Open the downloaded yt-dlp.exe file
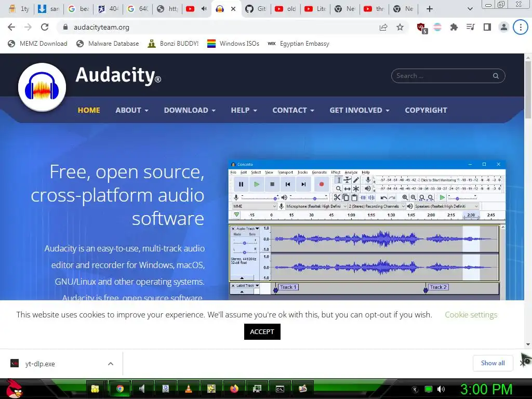 click(x=40, y=364)
